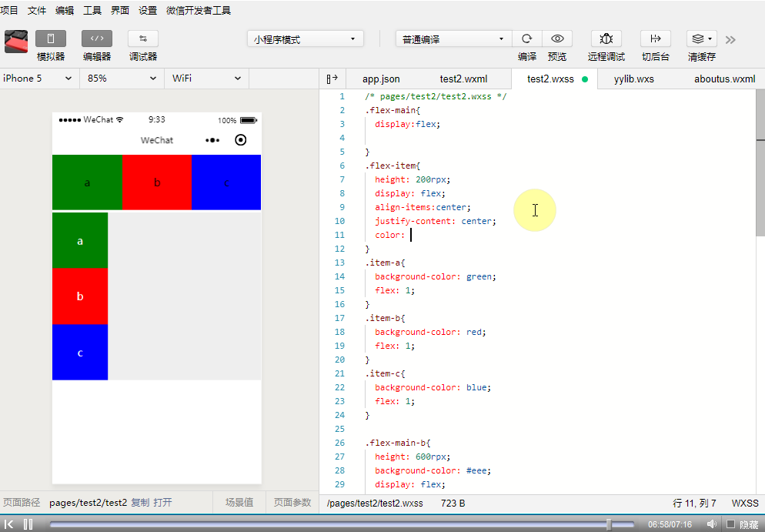
Task: Click the 复制 link beside page path
Action: (x=141, y=502)
